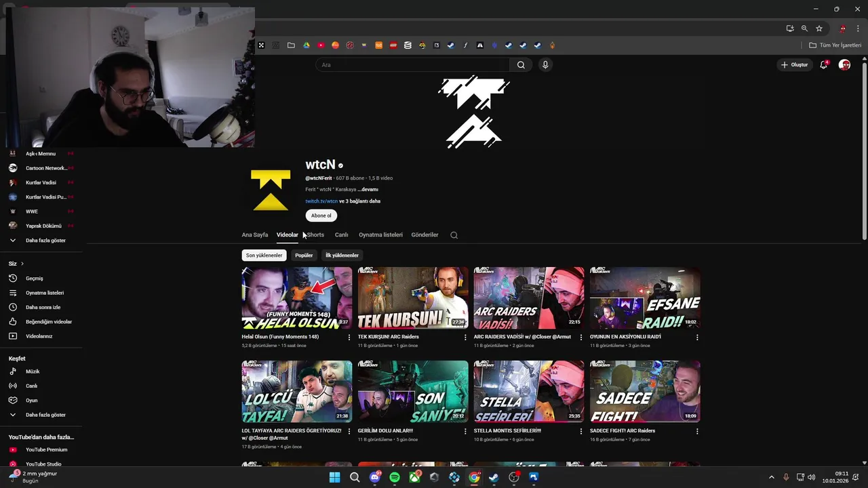The image size is (868, 488).
Task: Open options menu for GERİLİM DOLU ANLAR video
Action: click(465, 431)
